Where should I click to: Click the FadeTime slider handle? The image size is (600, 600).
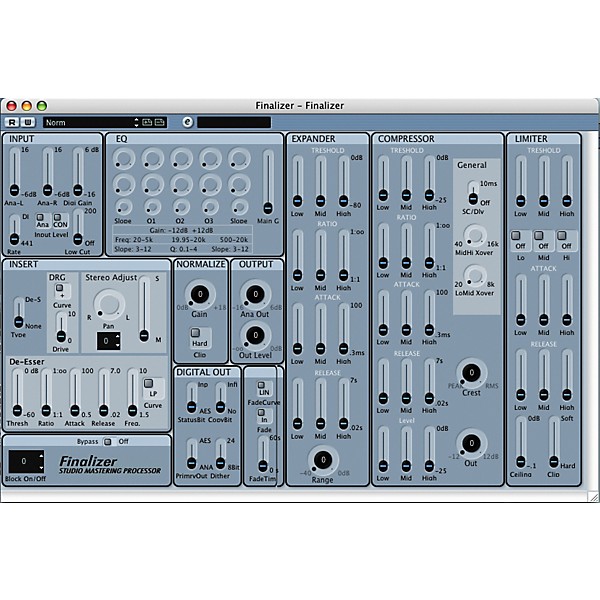tap(263, 465)
